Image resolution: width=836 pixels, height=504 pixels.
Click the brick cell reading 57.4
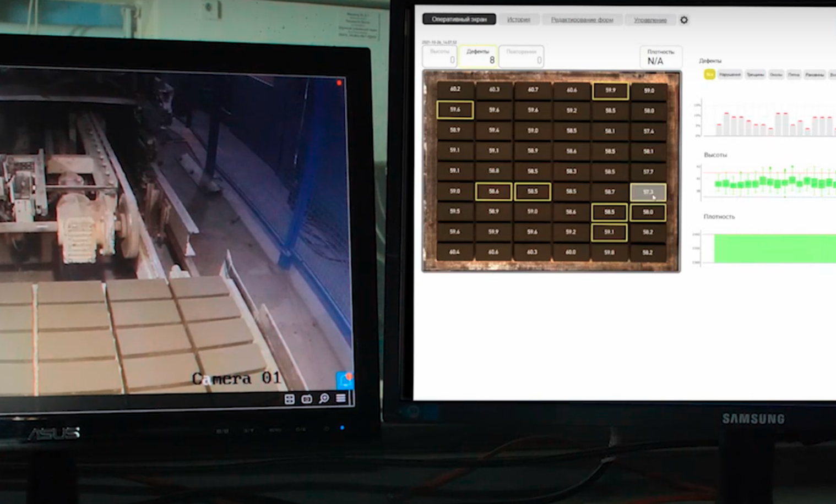[649, 131]
